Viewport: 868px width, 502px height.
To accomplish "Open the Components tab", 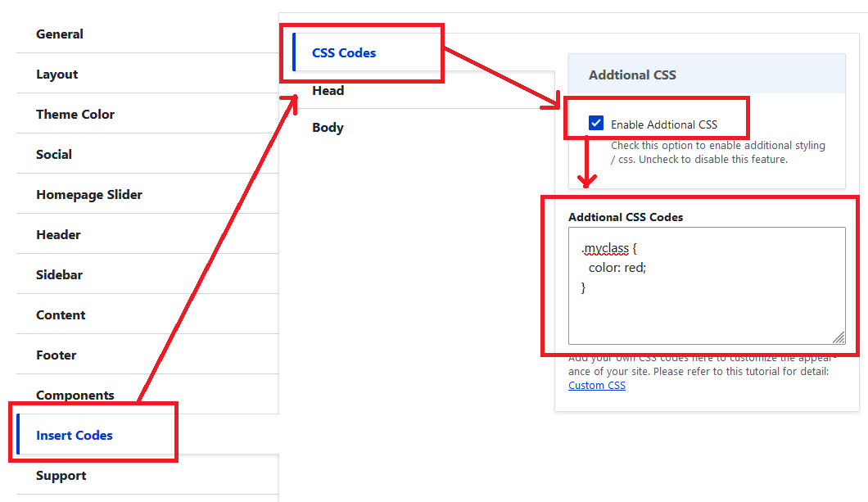I will [x=75, y=396].
